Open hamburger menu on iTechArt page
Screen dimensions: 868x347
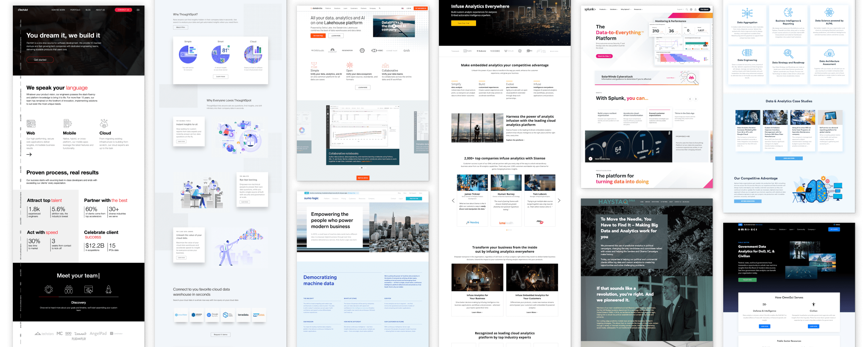point(138,10)
